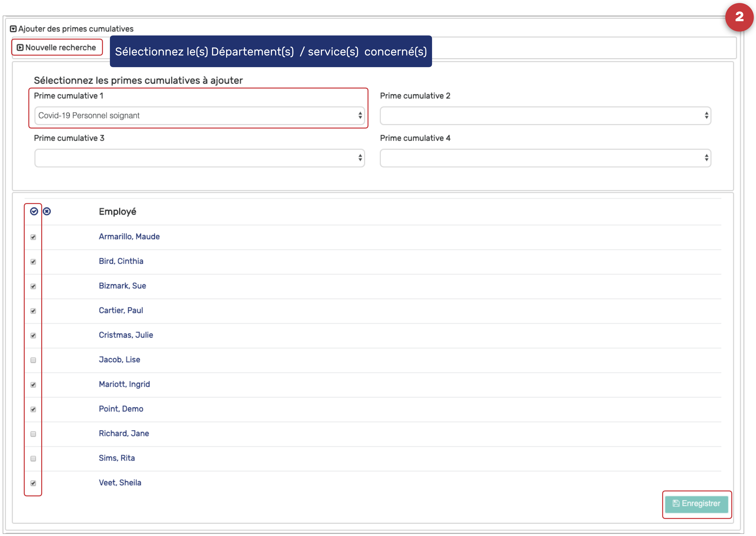Uncheck the Point, Demo checkbox

point(33,409)
